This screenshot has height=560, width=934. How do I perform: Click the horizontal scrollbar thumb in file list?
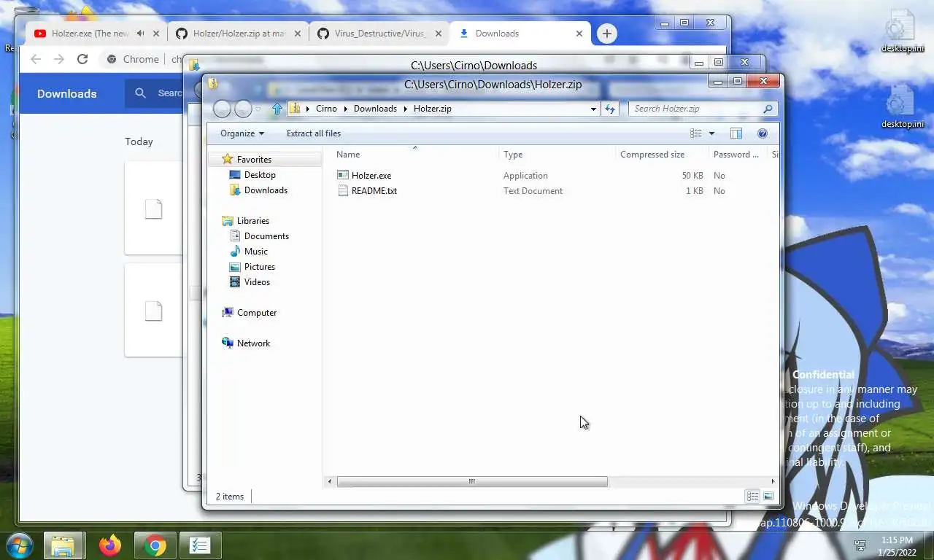pyautogui.click(x=472, y=481)
